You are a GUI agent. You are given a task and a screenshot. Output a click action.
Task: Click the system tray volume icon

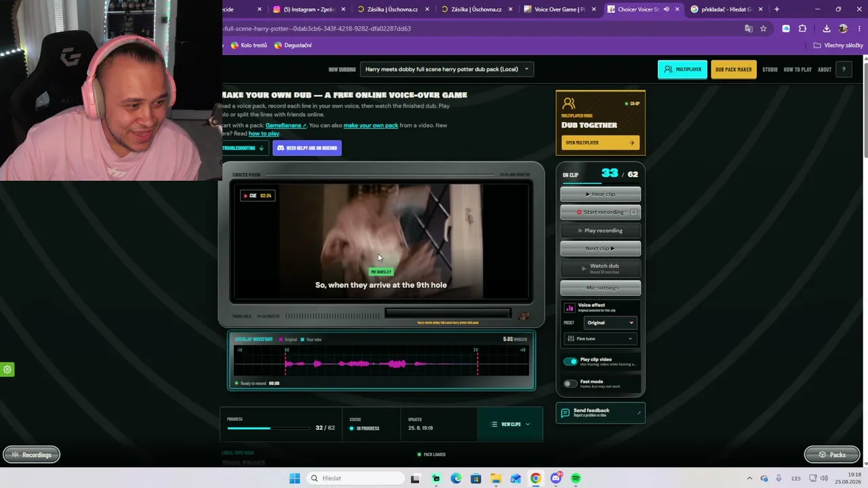824,479
